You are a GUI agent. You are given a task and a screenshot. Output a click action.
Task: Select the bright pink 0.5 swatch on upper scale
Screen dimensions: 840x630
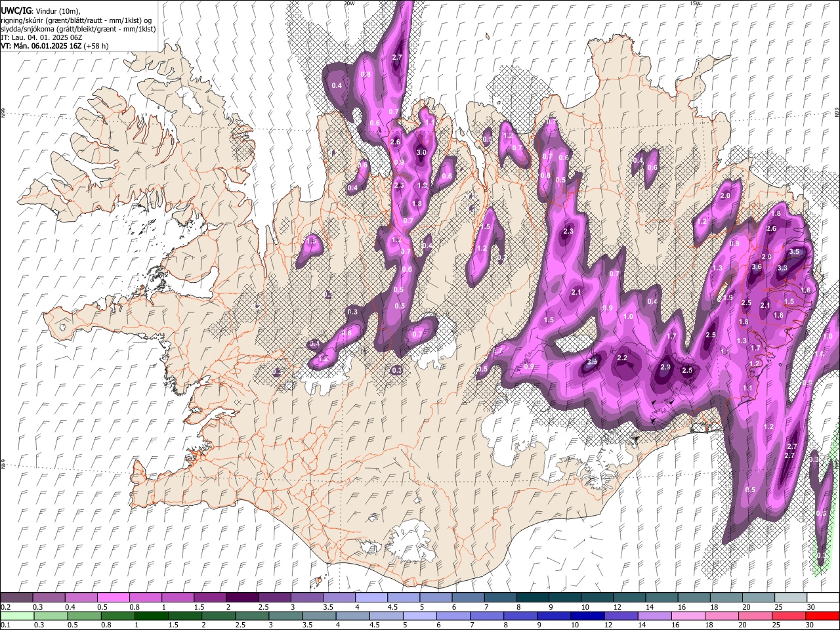[x=113, y=598]
